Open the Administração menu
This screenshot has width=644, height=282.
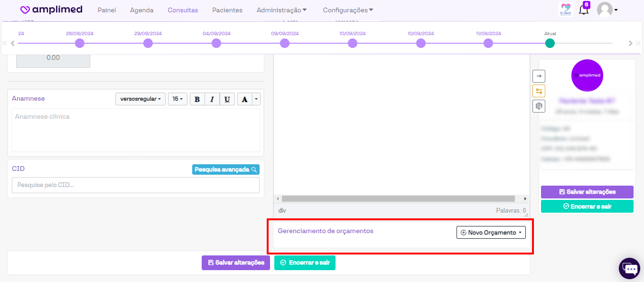281,10
